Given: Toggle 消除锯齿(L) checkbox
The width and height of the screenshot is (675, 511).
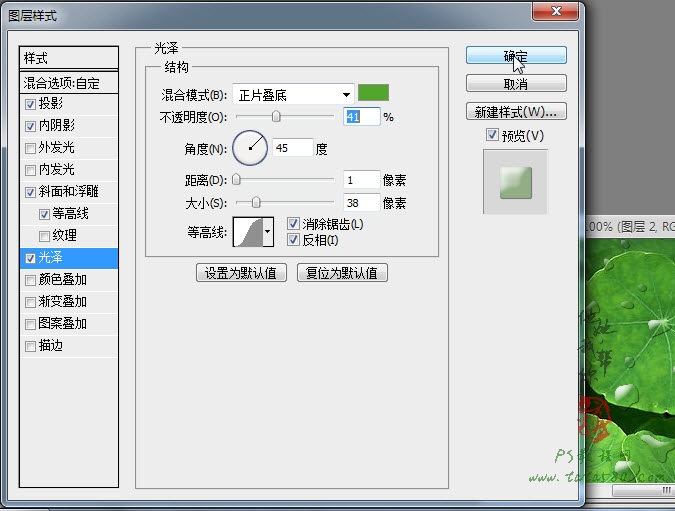Looking at the screenshot, I should coord(293,223).
